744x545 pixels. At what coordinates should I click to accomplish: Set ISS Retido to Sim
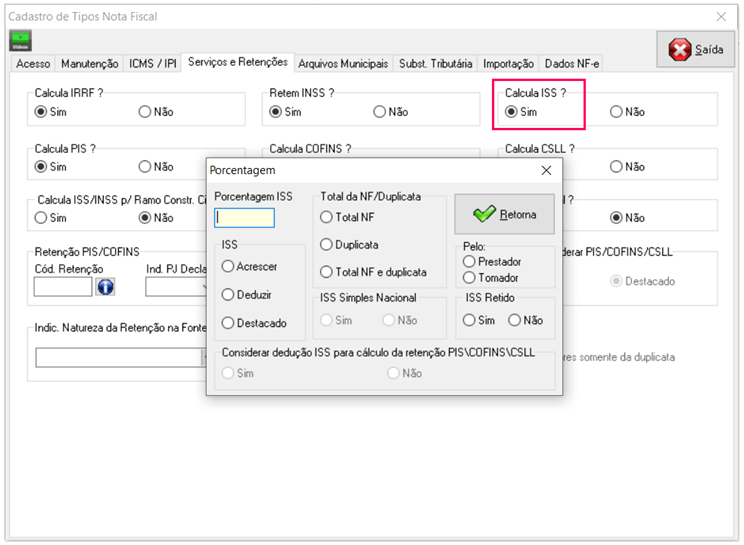(468, 320)
